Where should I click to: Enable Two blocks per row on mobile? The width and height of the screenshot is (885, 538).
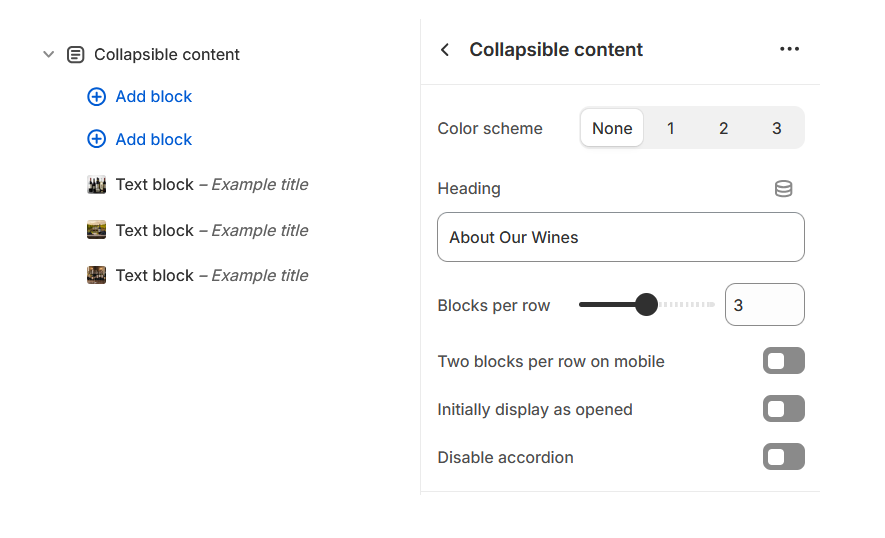[x=783, y=361]
